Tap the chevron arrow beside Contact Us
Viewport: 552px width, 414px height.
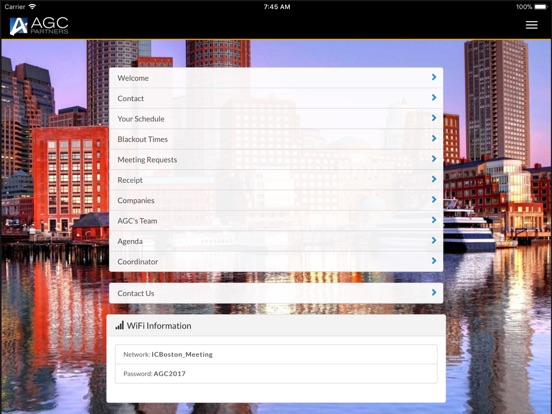tap(434, 293)
